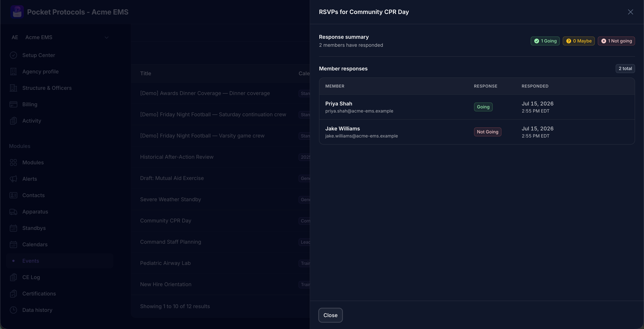Click the Standbys calendar icon
The image size is (644, 329).
[x=13, y=228]
